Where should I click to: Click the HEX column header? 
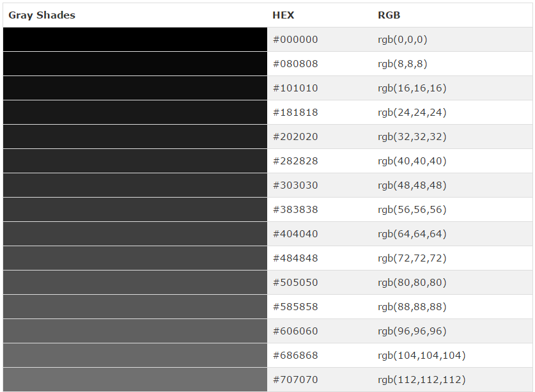coord(283,15)
